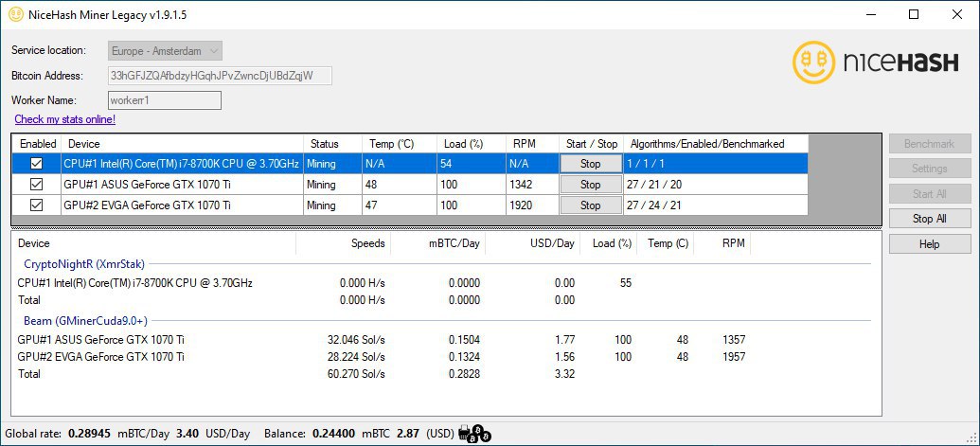The width and height of the screenshot is (980, 446).
Task: Click the CryptoNightR (XmrStak) group heading
Action: [84, 263]
